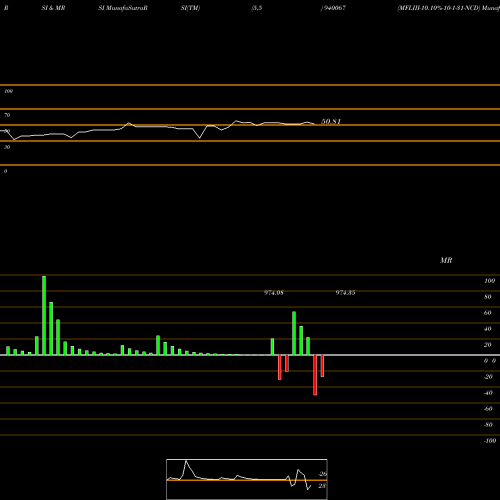Click the MR axis label 40
Image resolution: width=500 pixels, height=500 pixels.
[488, 329]
